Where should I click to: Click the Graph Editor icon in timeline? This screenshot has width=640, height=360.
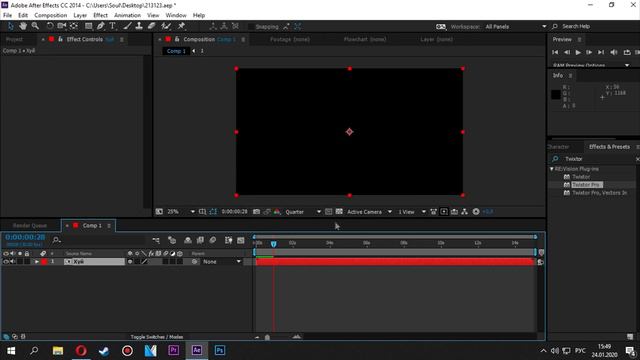(x=241, y=240)
